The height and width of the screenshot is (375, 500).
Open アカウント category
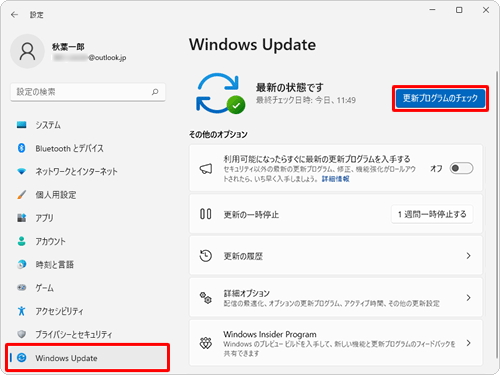point(88,241)
